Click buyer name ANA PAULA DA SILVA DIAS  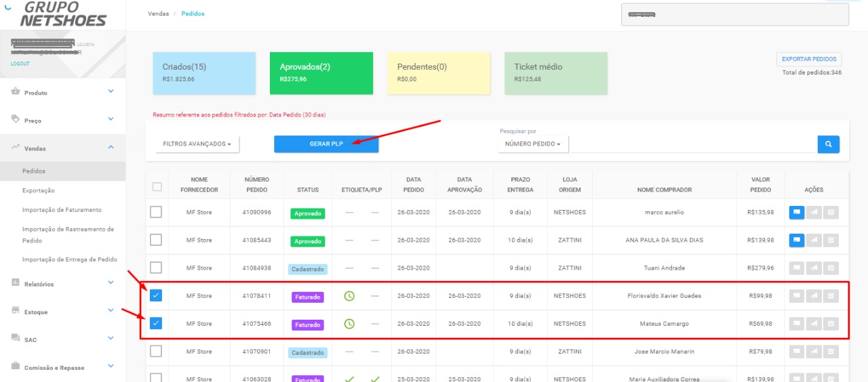[x=664, y=240]
